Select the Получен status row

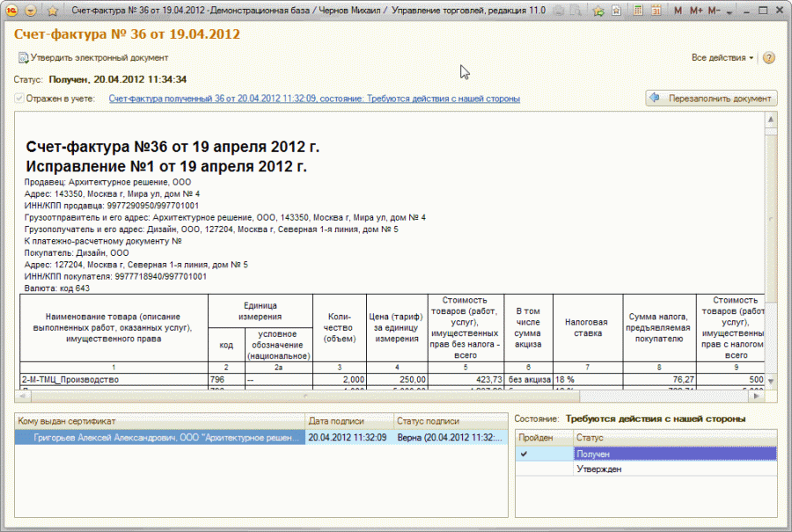click(675, 454)
